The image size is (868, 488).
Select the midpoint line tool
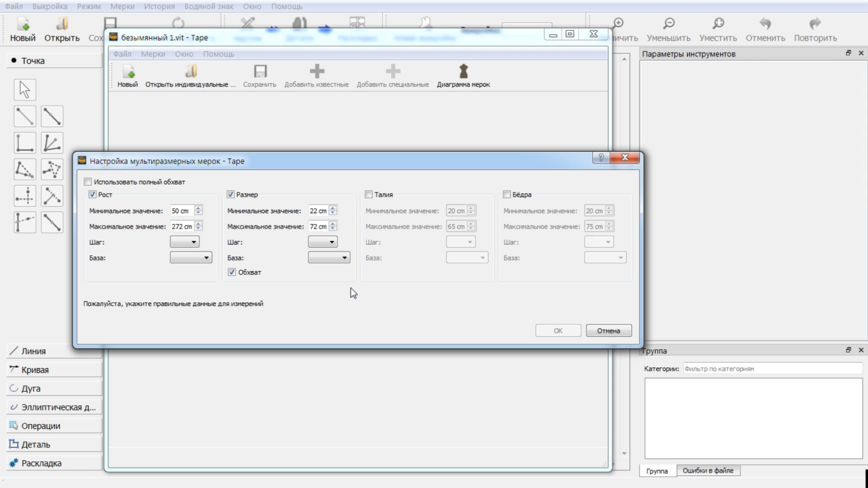coord(52,222)
